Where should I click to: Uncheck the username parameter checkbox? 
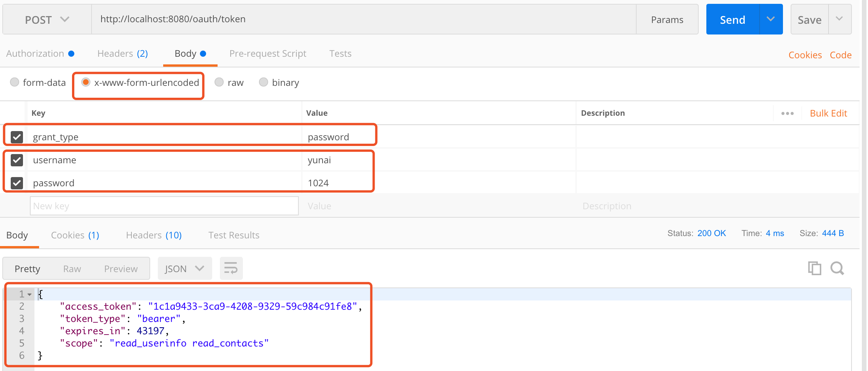click(x=17, y=160)
